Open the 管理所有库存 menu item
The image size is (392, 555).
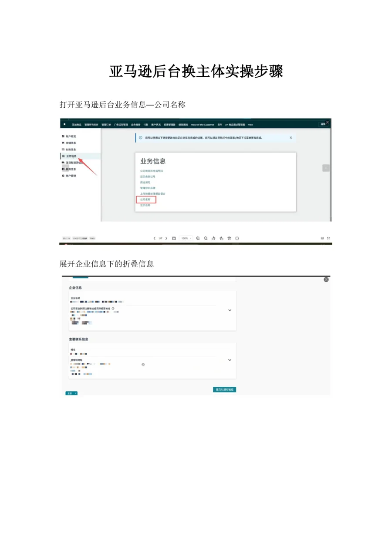click(91, 124)
